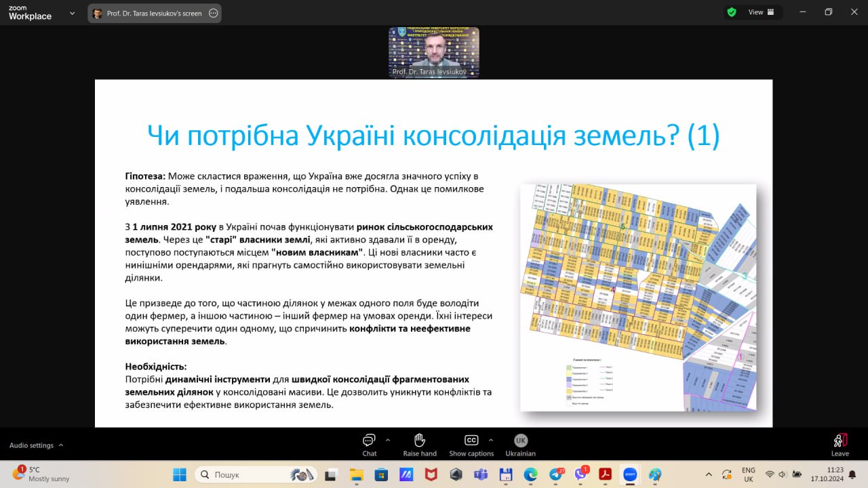The image size is (868, 488).
Task: Launch Adobe Acrobat from the taskbar
Action: 605,474
